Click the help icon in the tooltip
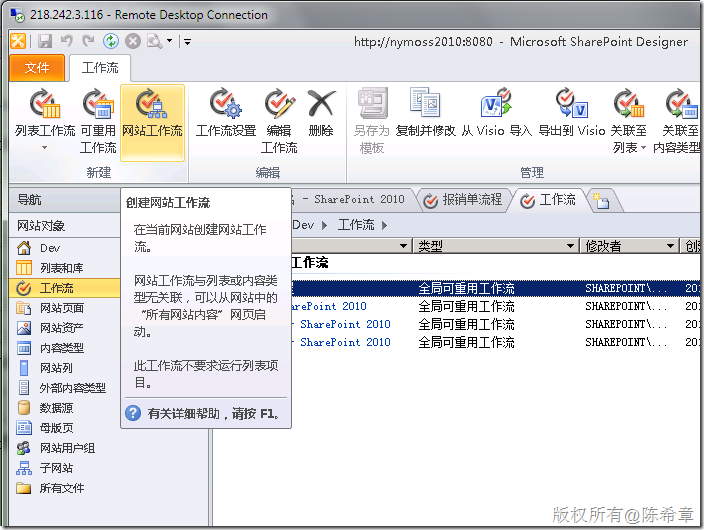 tap(133, 413)
